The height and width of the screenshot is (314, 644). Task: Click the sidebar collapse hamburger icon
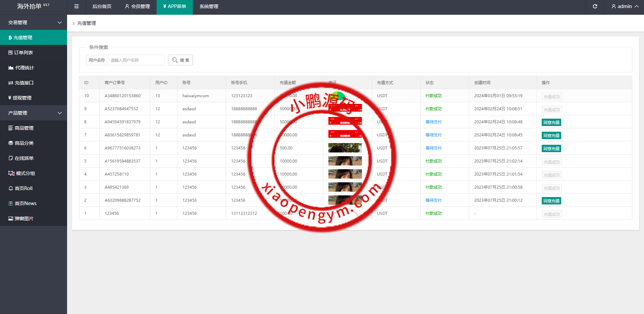[x=76, y=6]
